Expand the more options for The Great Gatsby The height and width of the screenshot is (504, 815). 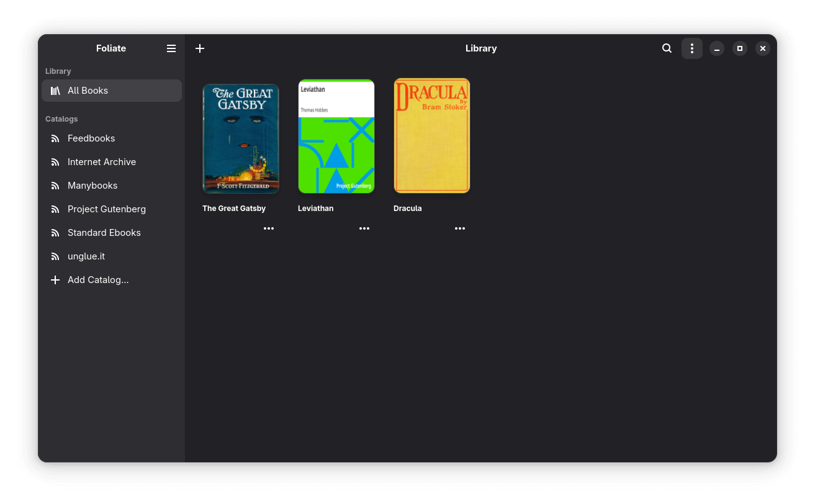tap(269, 228)
